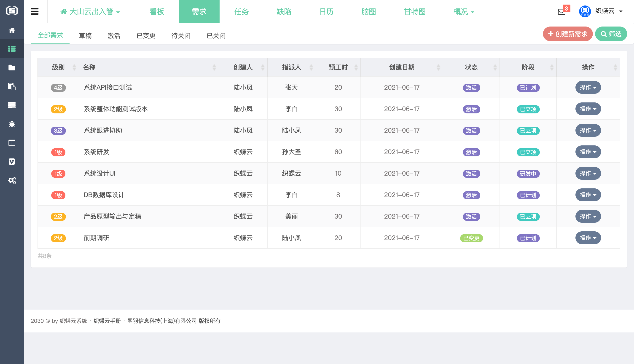Open the mail notifications envelope icon
The height and width of the screenshot is (364, 634).
(x=561, y=12)
